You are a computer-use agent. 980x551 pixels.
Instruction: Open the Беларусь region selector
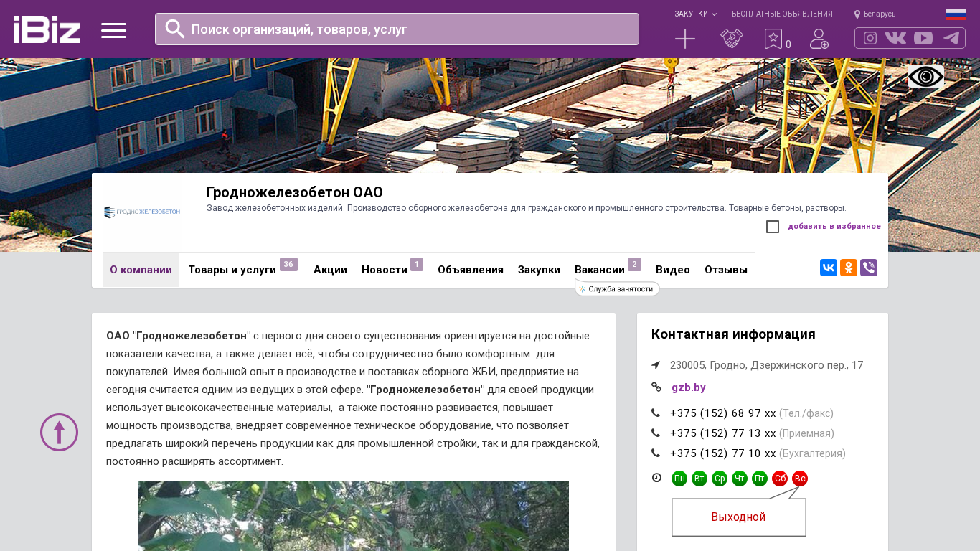tap(875, 14)
